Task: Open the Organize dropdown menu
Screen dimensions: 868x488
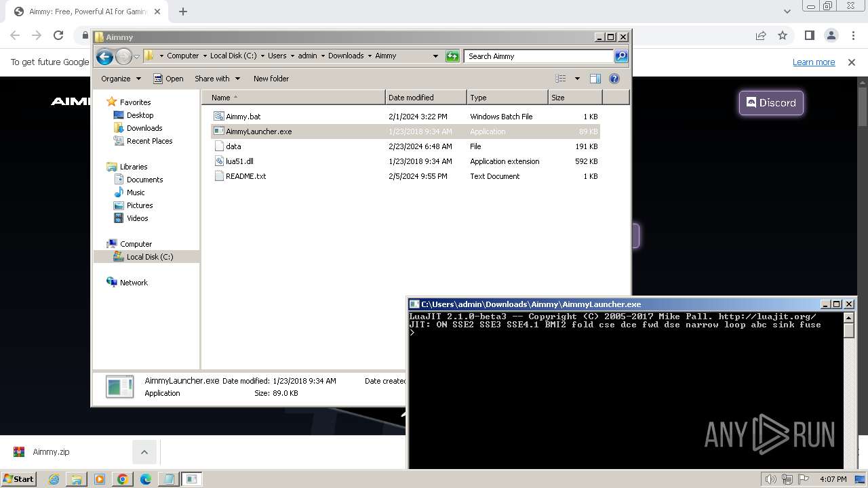Action: (x=121, y=79)
